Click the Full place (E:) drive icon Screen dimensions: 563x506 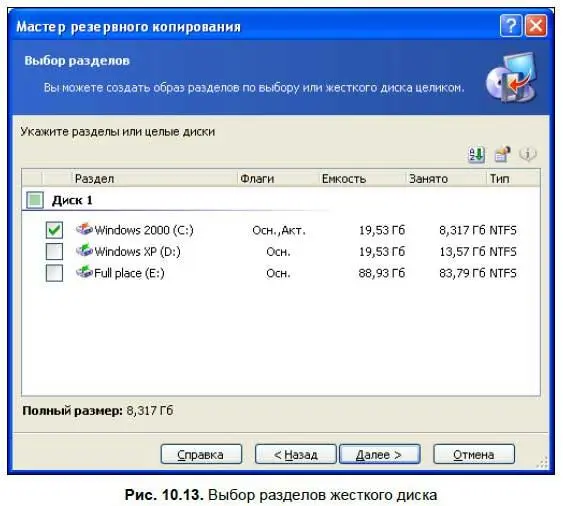[84, 272]
